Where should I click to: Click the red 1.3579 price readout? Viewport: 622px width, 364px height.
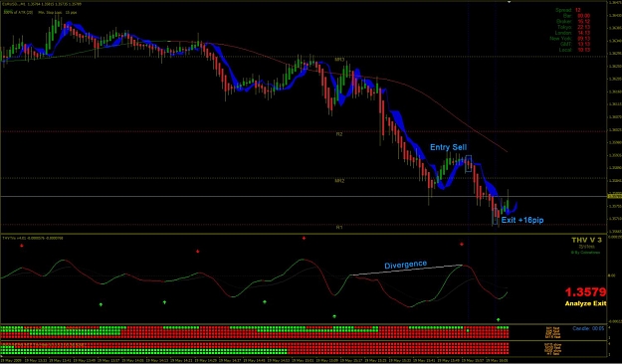(x=585, y=292)
